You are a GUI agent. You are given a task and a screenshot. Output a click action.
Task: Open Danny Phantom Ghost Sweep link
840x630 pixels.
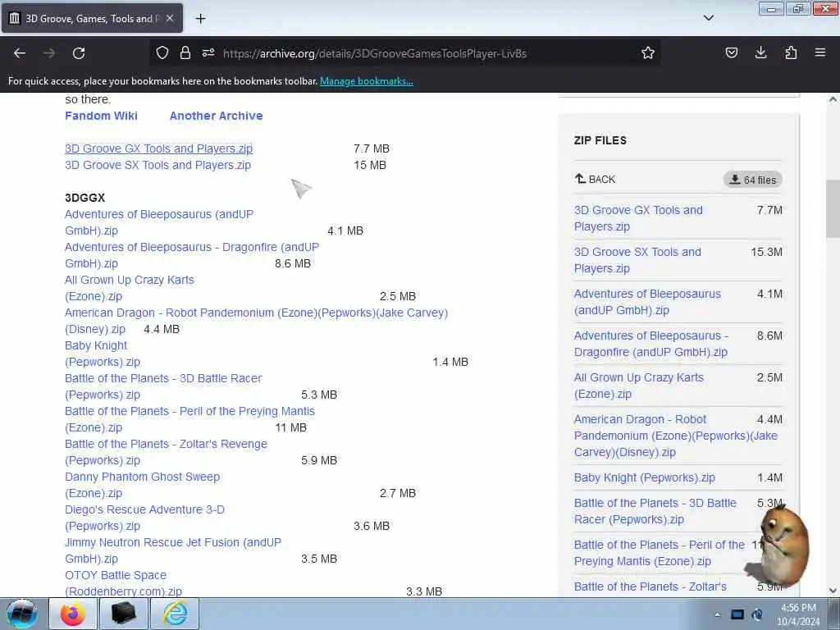coord(142,485)
